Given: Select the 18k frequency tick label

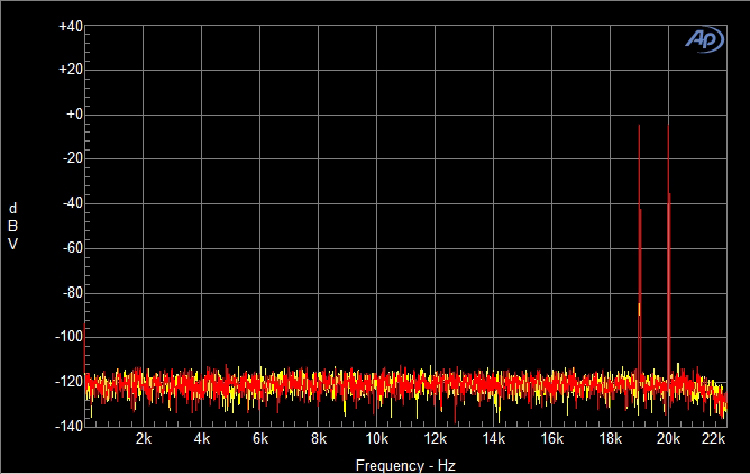Looking at the screenshot, I should 610,439.
